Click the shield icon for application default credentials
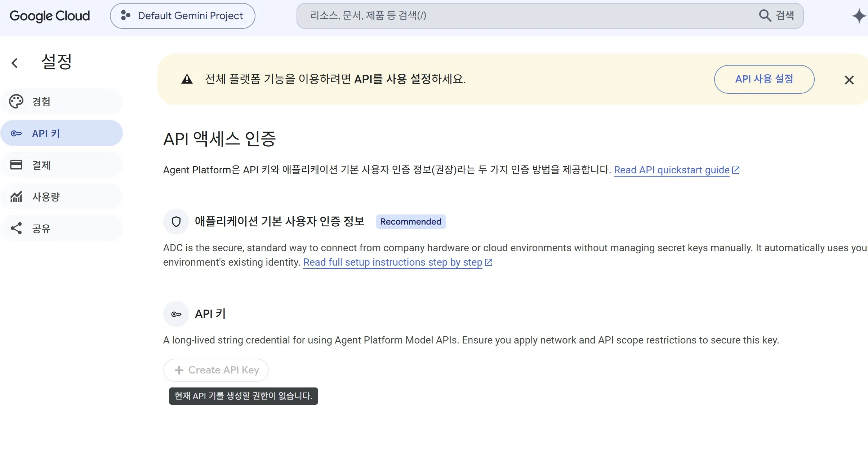The height and width of the screenshot is (470, 868). pos(176,222)
